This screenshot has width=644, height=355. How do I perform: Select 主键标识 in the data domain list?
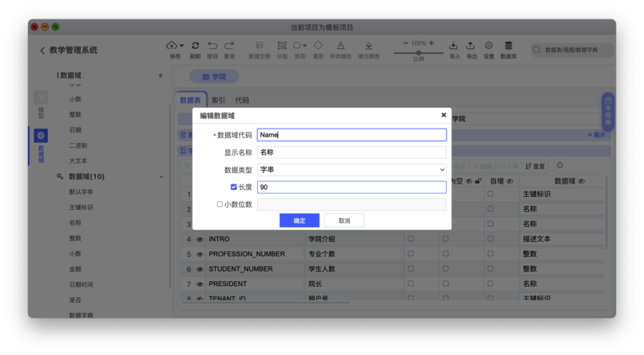(x=81, y=208)
